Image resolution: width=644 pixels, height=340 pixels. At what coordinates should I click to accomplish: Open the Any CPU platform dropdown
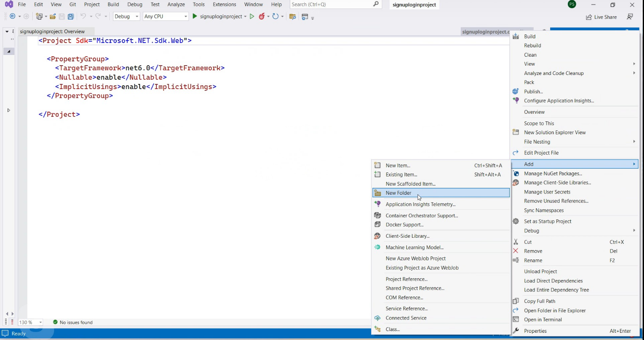tap(165, 16)
